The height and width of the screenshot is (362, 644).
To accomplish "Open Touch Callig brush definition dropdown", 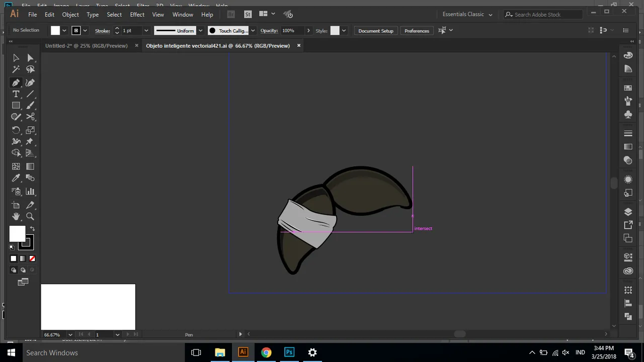I will click(x=253, y=31).
